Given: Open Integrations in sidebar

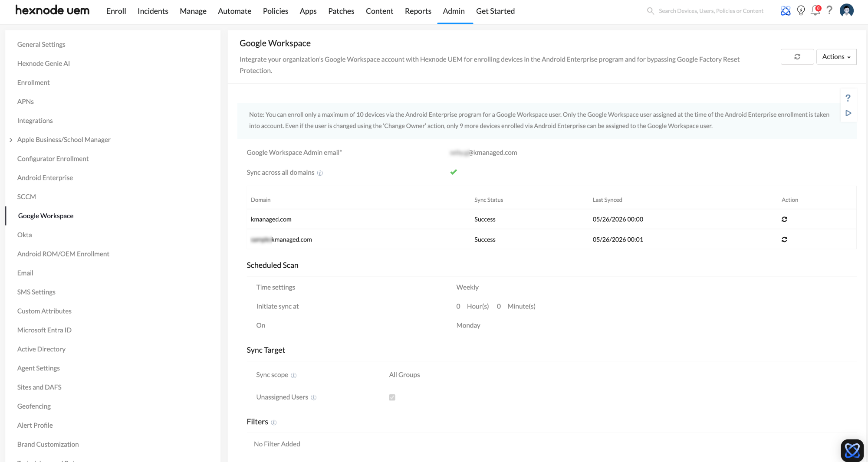Looking at the screenshot, I should (35, 121).
